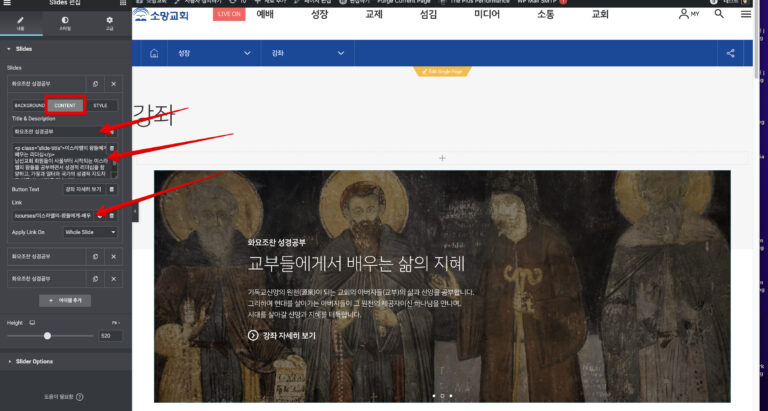Click the add item button

[65, 300]
